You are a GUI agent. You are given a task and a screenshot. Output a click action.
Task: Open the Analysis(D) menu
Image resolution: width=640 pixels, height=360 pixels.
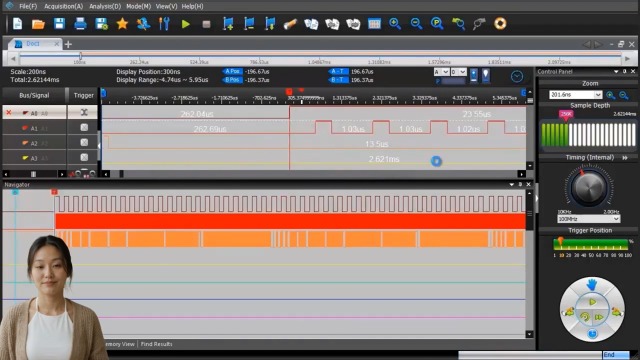coord(105,7)
